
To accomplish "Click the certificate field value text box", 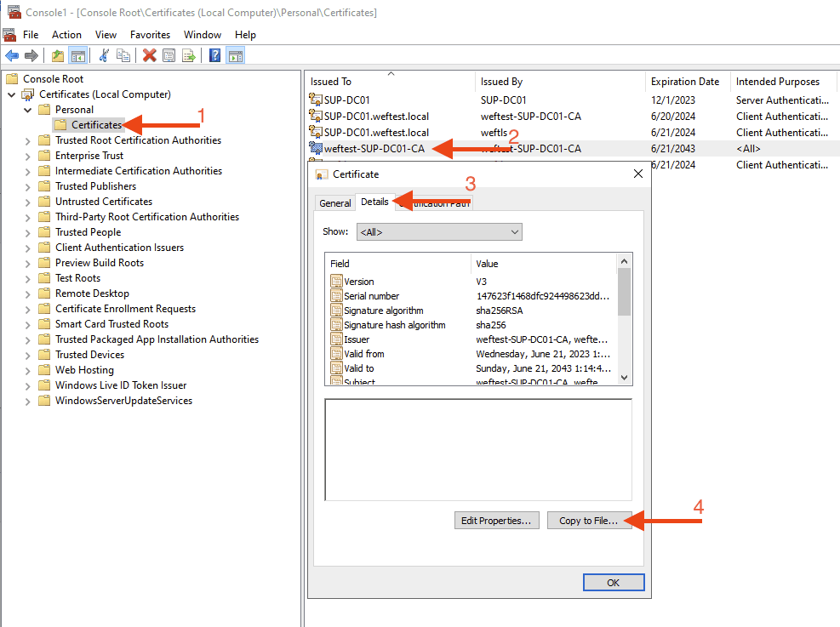I will 478,450.
